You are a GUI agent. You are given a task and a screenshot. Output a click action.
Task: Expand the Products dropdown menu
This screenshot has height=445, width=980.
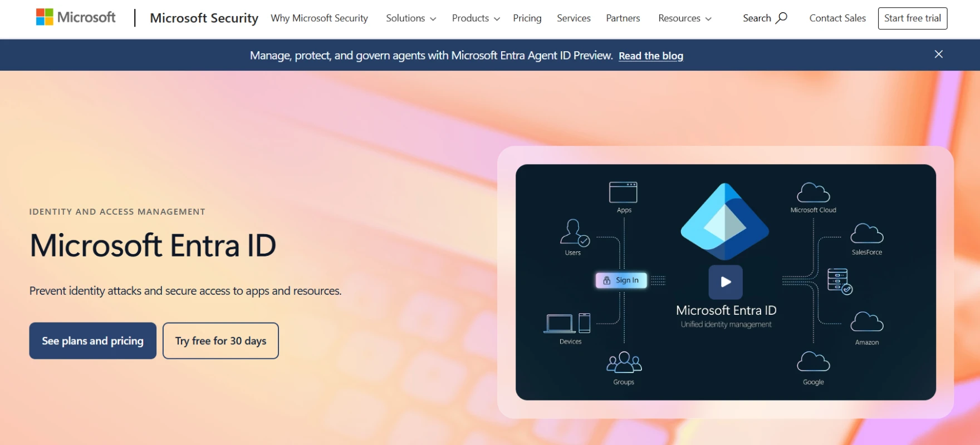coord(476,18)
